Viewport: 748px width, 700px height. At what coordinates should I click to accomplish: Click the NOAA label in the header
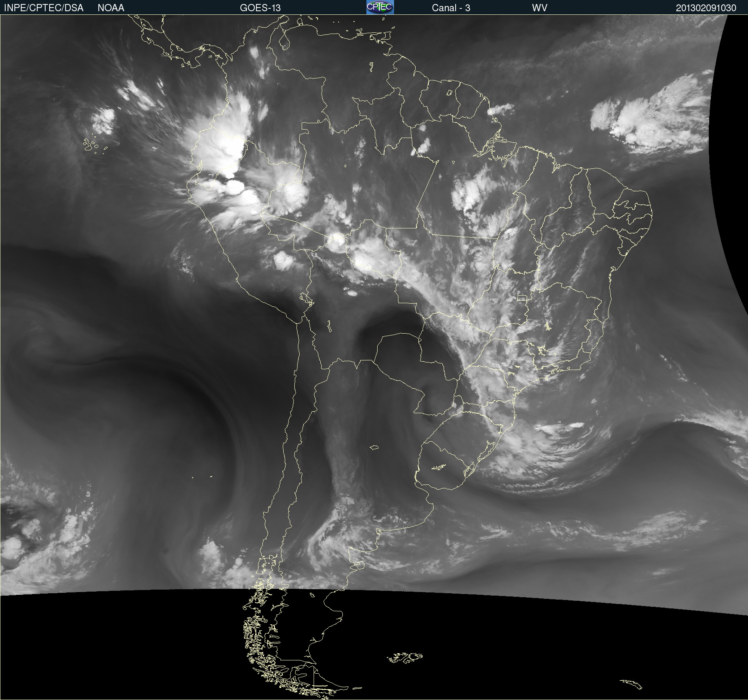[111, 8]
